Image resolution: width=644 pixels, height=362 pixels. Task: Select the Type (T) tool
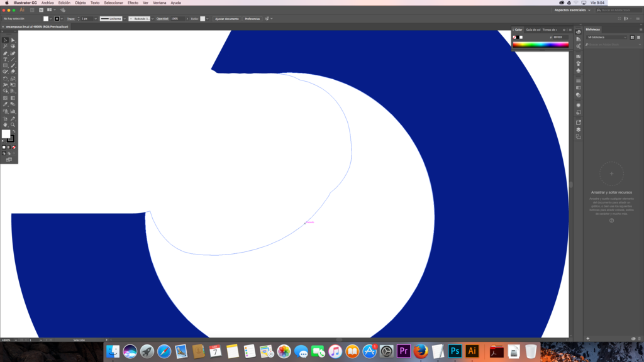coord(5,60)
